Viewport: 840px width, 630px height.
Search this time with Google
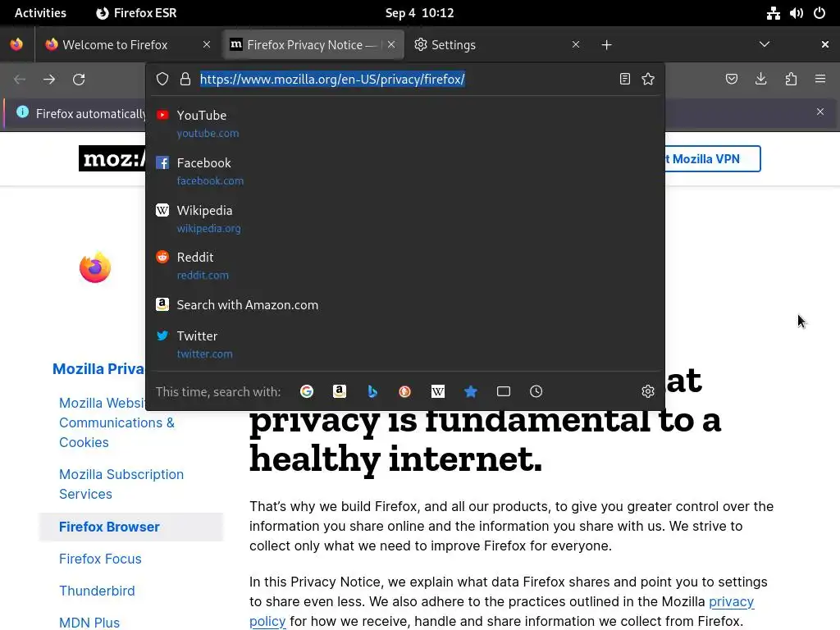[x=307, y=391]
